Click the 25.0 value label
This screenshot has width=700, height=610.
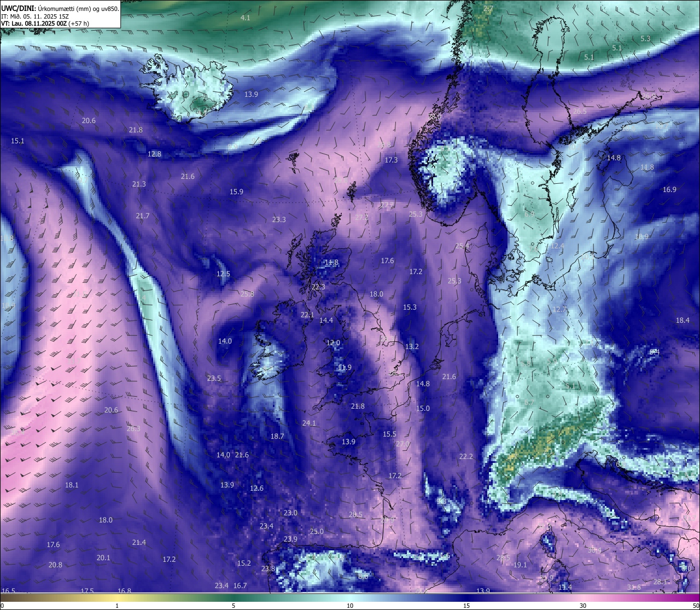click(x=317, y=532)
